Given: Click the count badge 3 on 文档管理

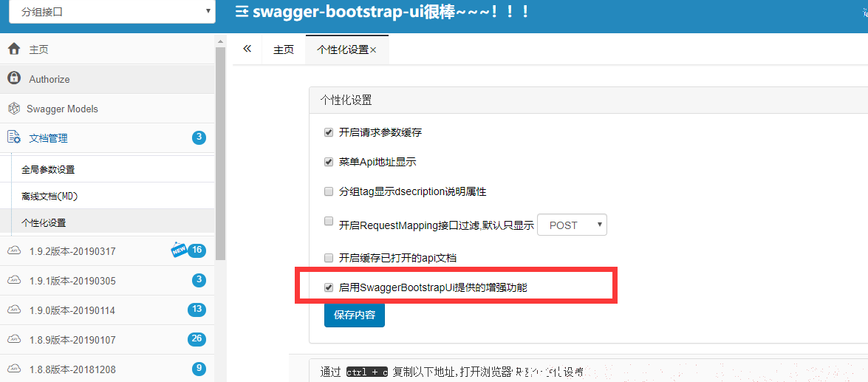Looking at the screenshot, I should (199, 137).
